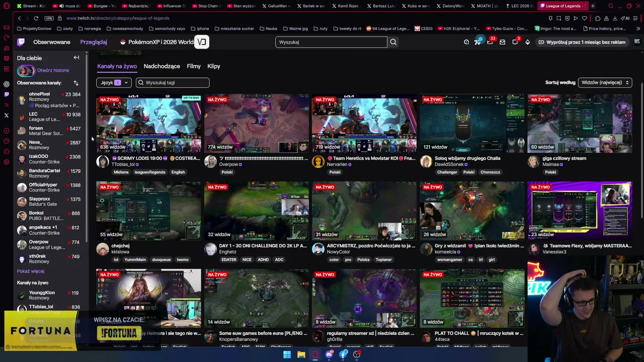Select ohnePixel in followed channels
Screen dimensions: 644x362
[x=49, y=100]
